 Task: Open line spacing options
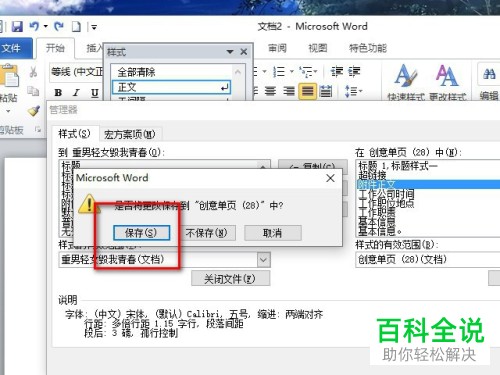(353, 91)
